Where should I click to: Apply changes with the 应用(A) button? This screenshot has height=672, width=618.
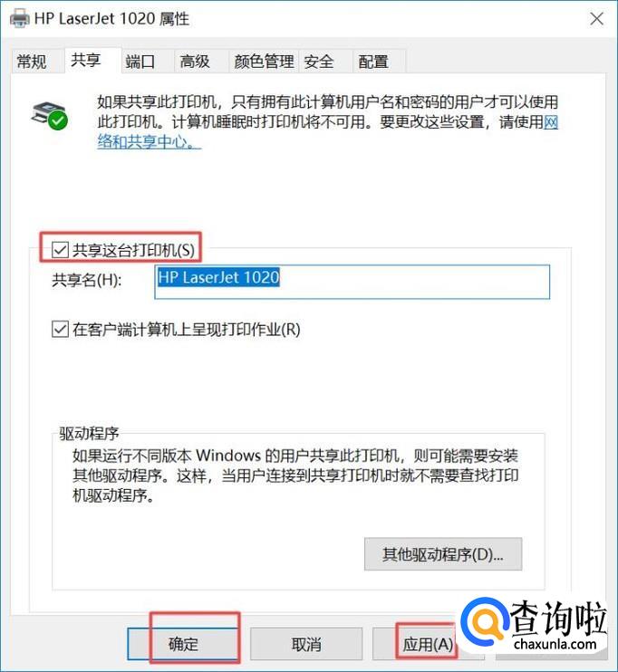428,644
